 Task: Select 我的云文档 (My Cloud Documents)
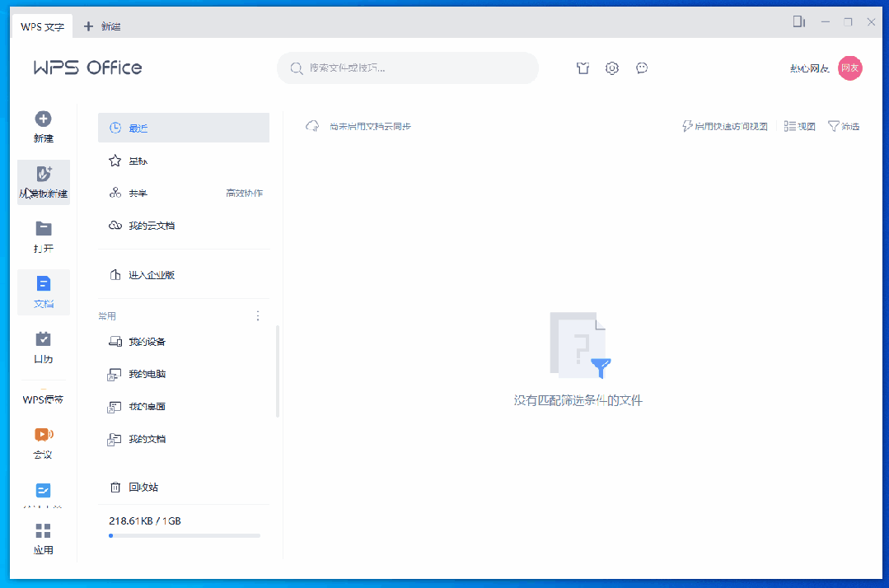tap(152, 226)
